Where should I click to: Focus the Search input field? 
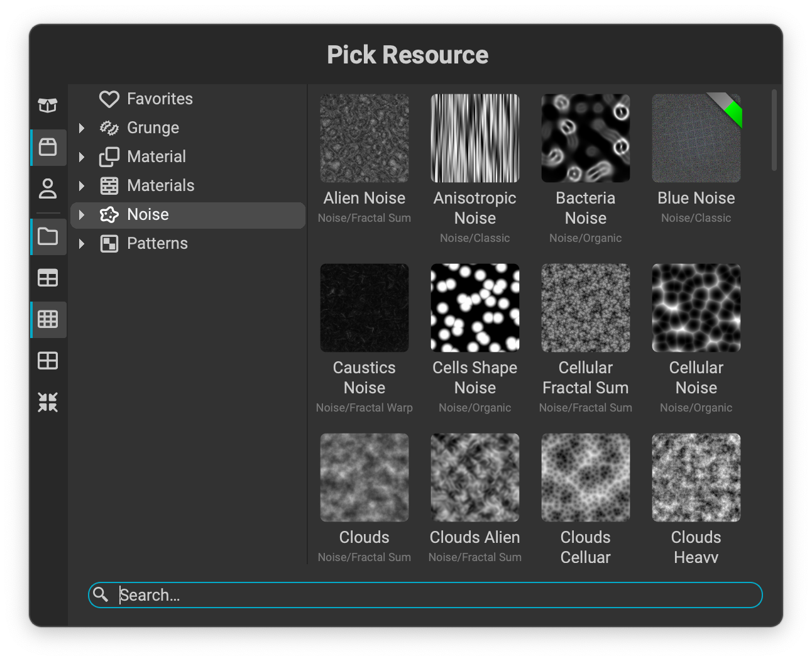[x=425, y=595]
